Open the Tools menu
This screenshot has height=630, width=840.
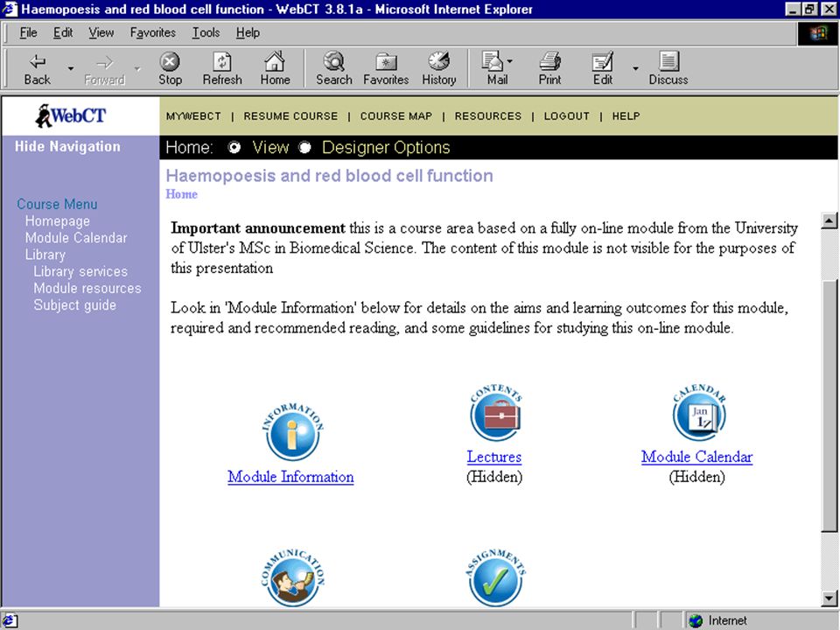206,32
